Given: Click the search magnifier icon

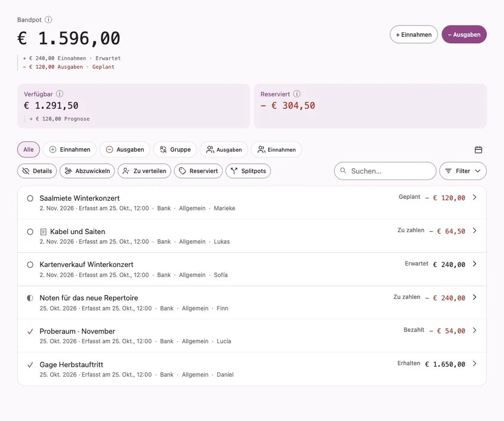Looking at the screenshot, I should (343, 171).
